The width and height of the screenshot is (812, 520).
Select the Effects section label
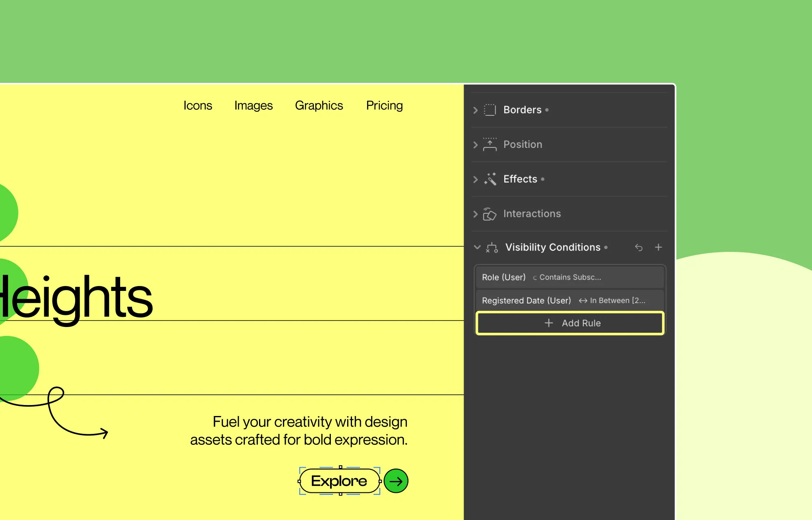[x=520, y=179]
